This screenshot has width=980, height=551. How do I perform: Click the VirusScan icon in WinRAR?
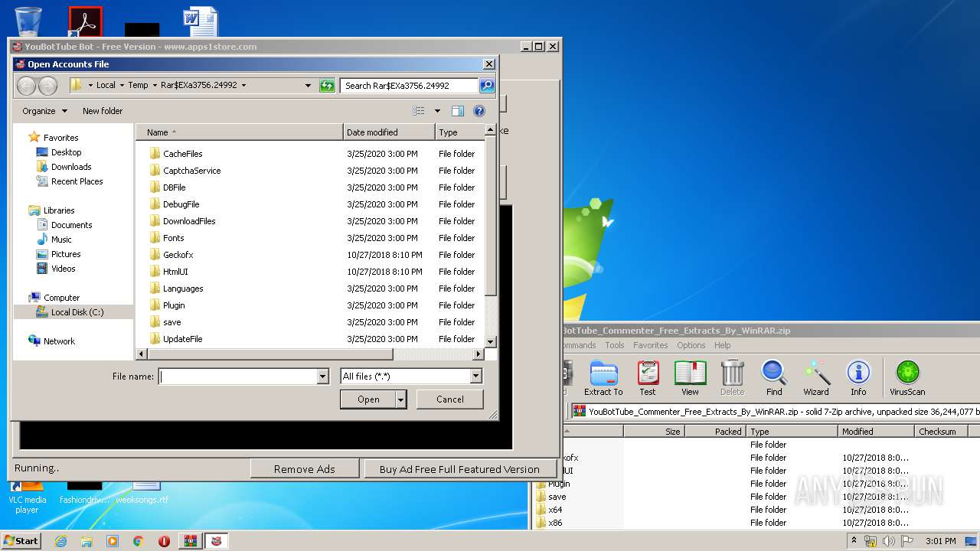tap(907, 377)
